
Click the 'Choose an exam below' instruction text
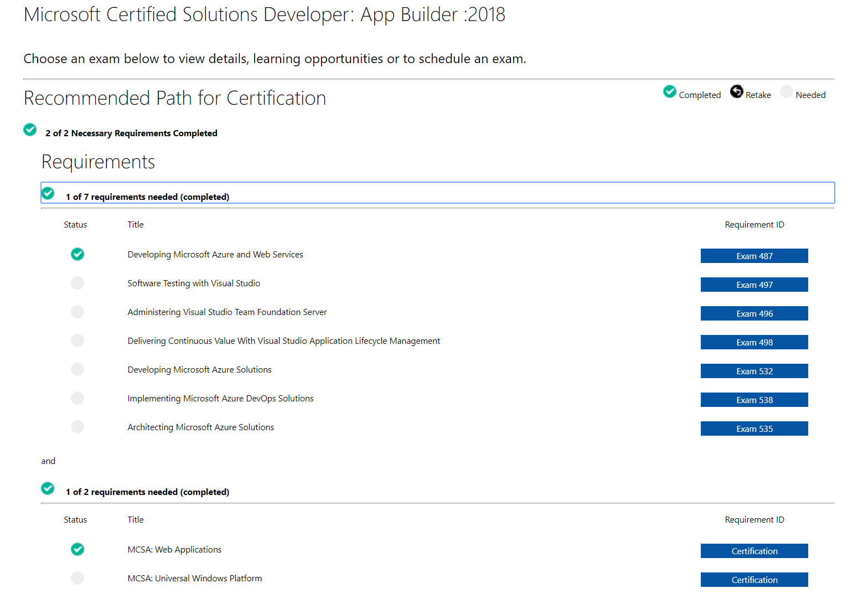[275, 59]
